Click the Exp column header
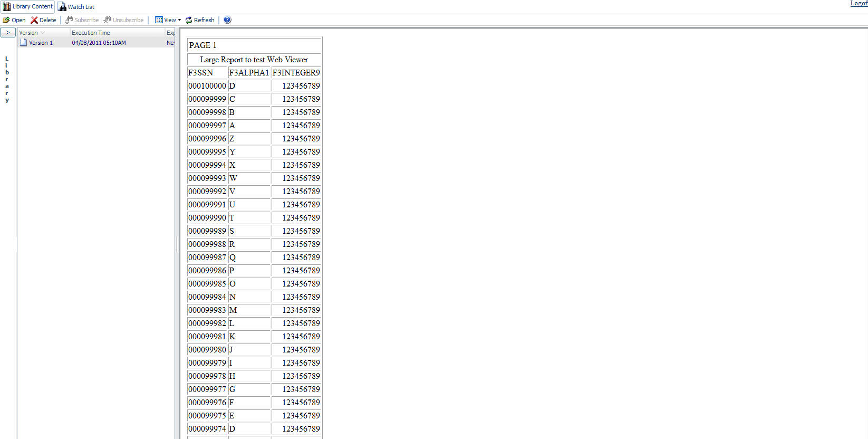This screenshot has height=439, width=868. [170, 33]
